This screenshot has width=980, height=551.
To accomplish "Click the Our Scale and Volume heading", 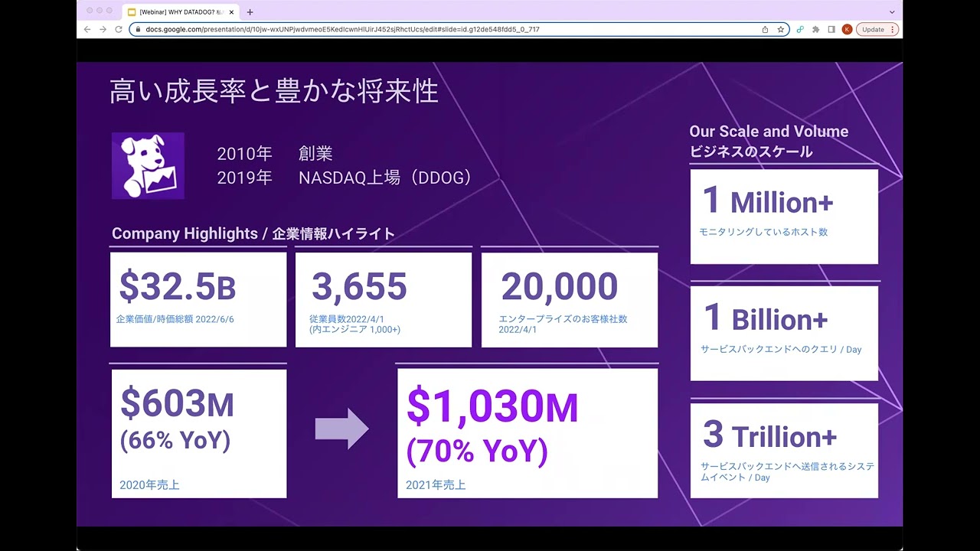I will pyautogui.click(x=769, y=132).
